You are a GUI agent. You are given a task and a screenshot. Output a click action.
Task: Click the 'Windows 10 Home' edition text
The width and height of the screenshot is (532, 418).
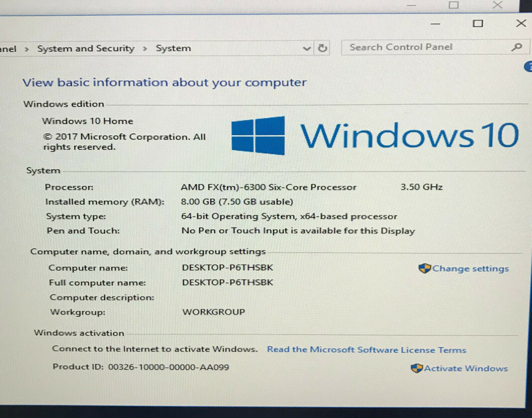[88, 121]
